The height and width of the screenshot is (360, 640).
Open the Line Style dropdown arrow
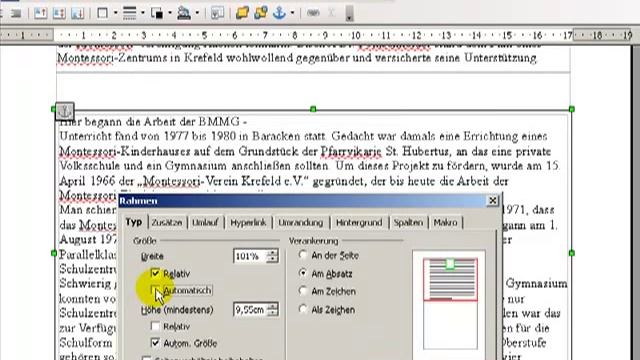(x=142, y=13)
